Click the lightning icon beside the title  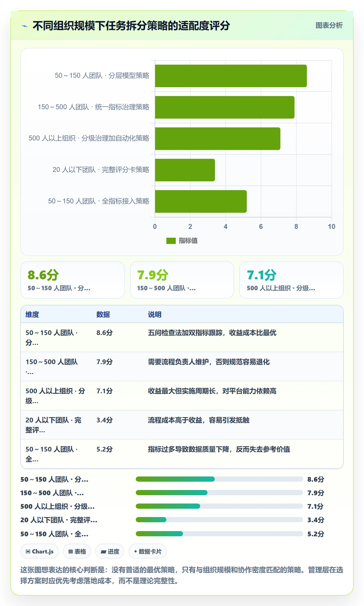coord(25,26)
